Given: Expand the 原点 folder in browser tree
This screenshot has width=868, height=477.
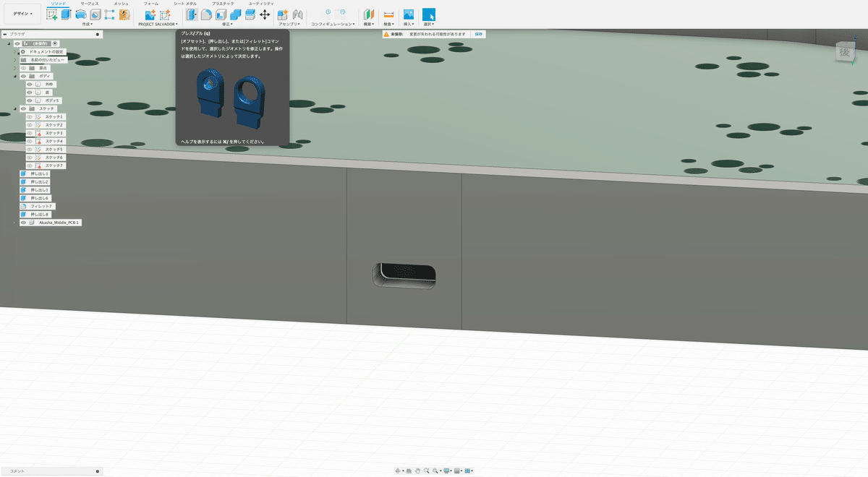Looking at the screenshot, I should [14, 68].
